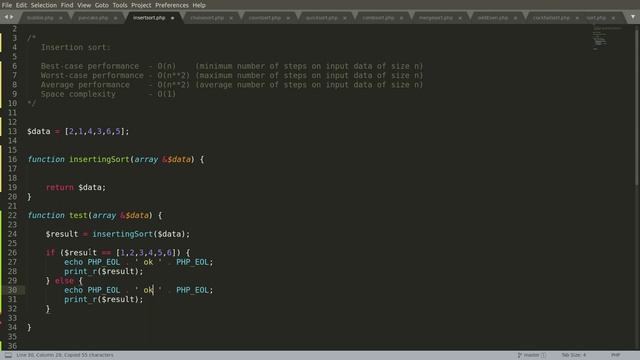The image size is (640, 360).
Task: Click line number 30 in the gutter
Action: point(12,290)
